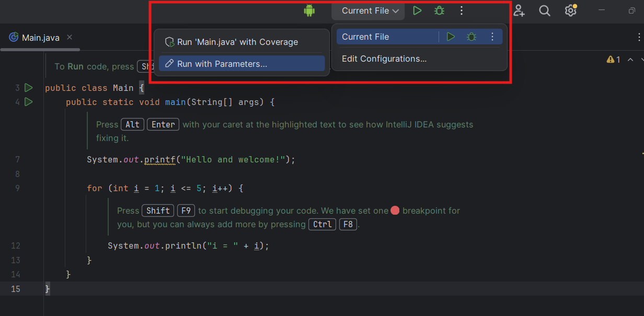644x316 pixels.
Task: Open more run actions via the kebab icon
Action: (462, 10)
